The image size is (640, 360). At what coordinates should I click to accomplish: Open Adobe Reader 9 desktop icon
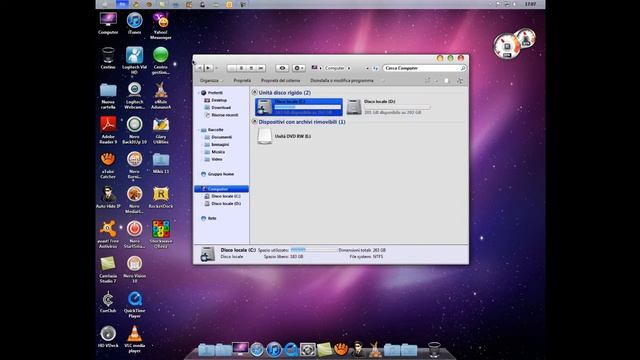(x=108, y=130)
